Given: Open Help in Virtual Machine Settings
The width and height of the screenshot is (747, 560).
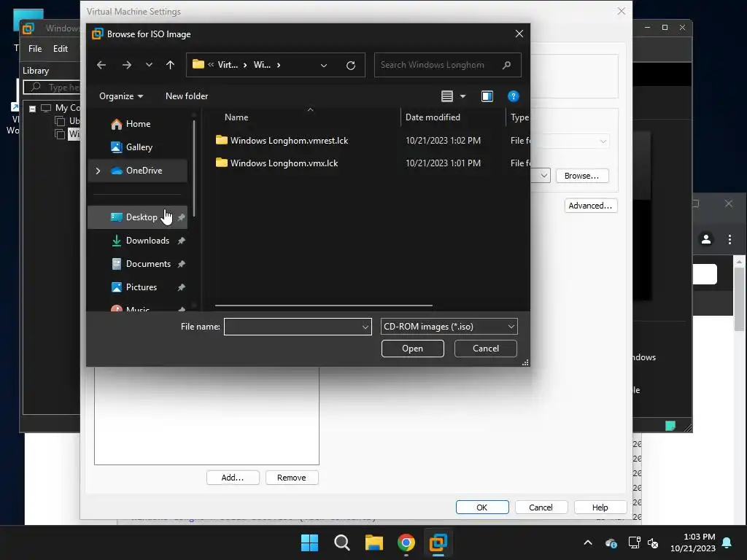Looking at the screenshot, I should pos(600,507).
